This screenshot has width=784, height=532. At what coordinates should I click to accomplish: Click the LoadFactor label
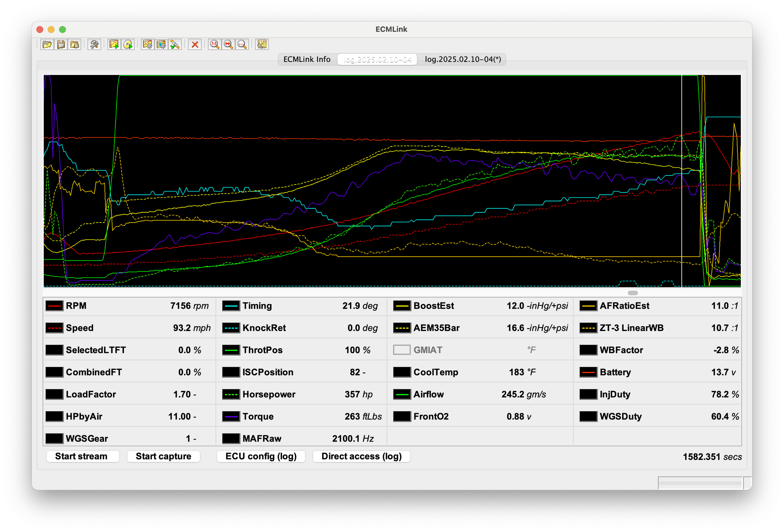(91, 394)
